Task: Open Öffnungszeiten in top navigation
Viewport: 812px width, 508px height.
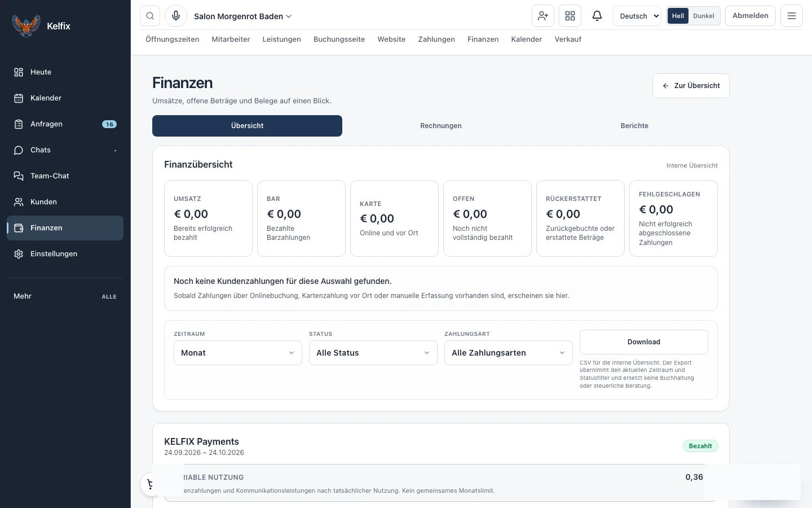Action: pyautogui.click(x=173, y=40)
